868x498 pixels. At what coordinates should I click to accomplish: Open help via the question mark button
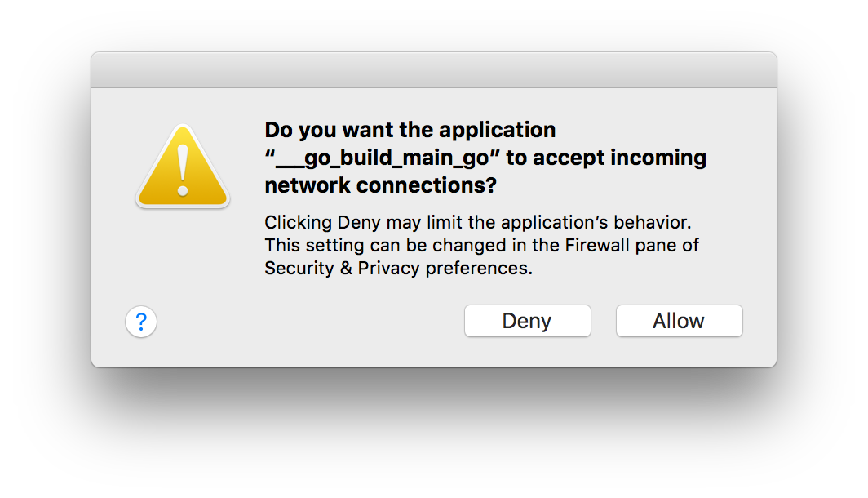coord(141,322)
